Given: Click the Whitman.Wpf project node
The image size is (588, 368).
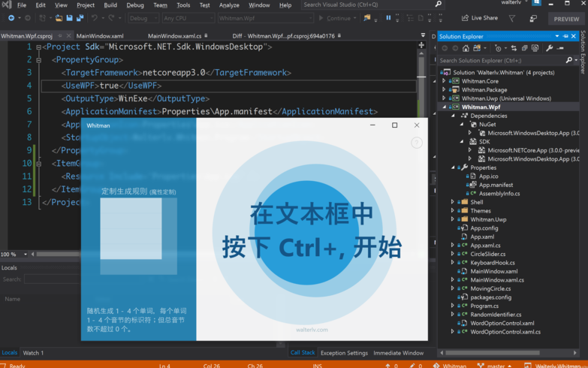Looking at the screenshot, I should pyautogui.click(x=481, y=107).
